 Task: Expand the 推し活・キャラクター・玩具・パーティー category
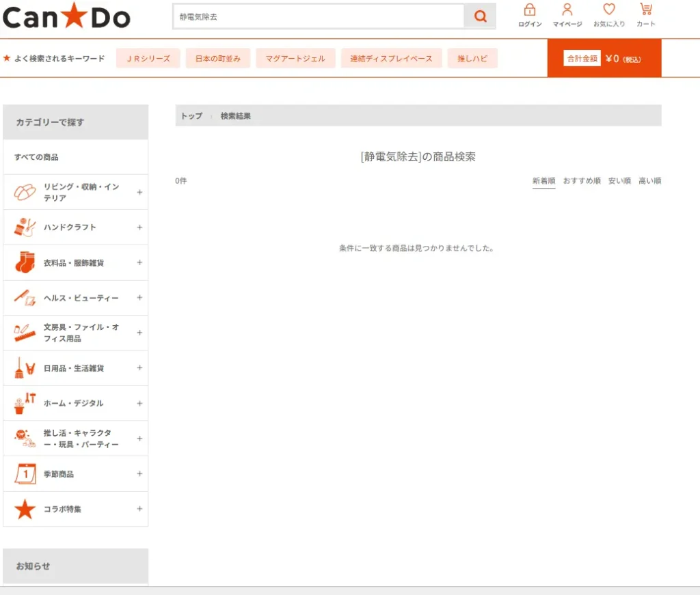[x=140, y=439]
